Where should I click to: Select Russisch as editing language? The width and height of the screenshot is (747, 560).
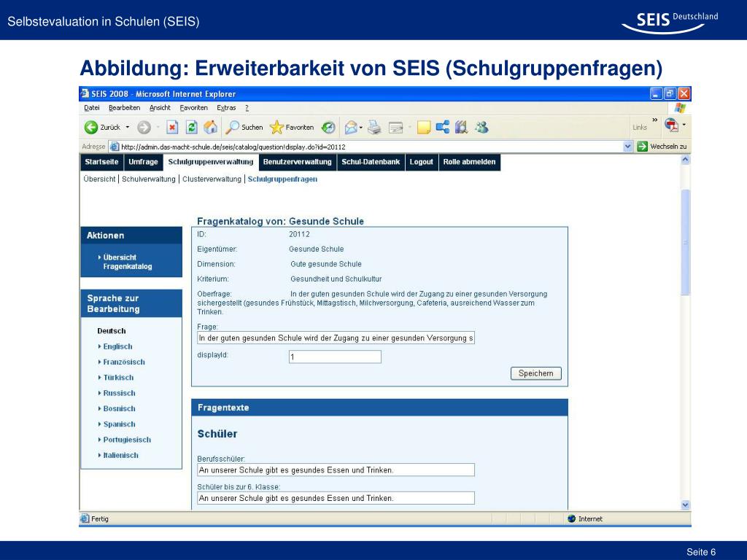pyautogui.click(x=119, y=393)
